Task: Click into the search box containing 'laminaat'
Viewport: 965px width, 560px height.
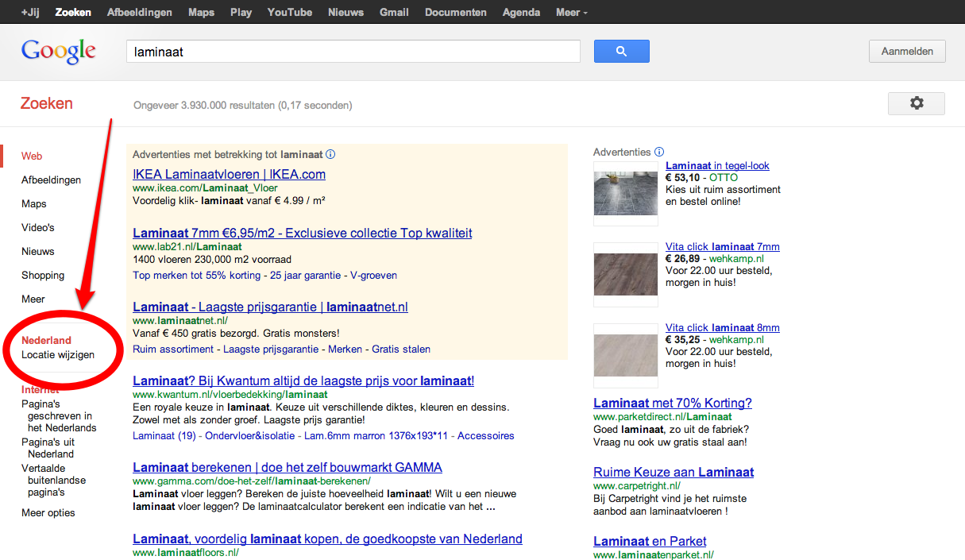Action: tap(353, 52)
